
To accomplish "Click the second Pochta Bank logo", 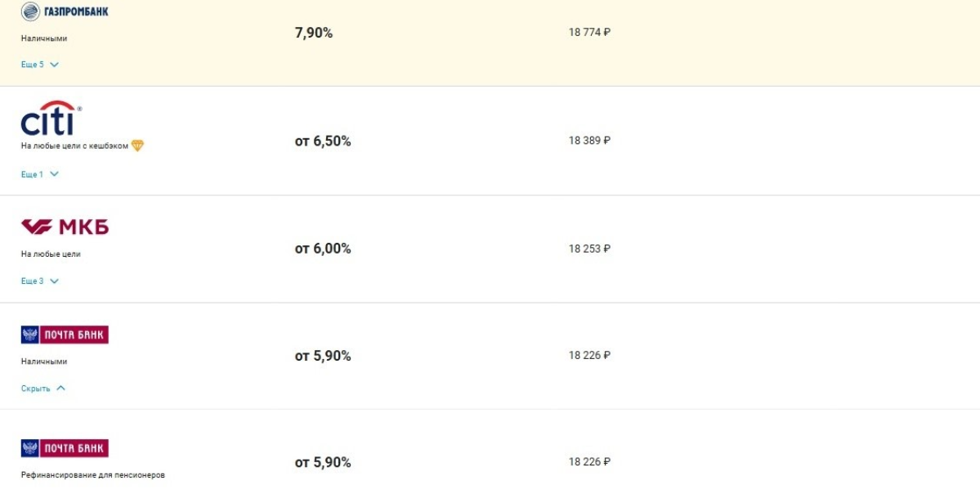I will [x=65, y=448].
